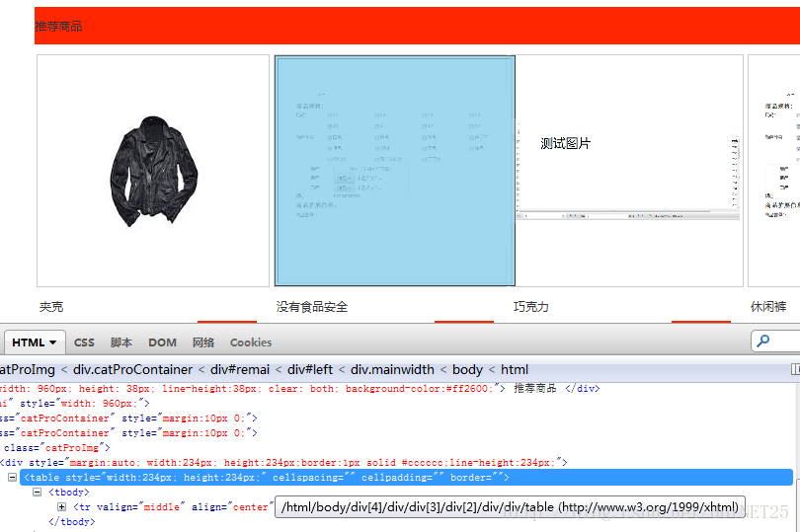Select the class="catProImg" line
800x532 pixels.
(57, 448)
